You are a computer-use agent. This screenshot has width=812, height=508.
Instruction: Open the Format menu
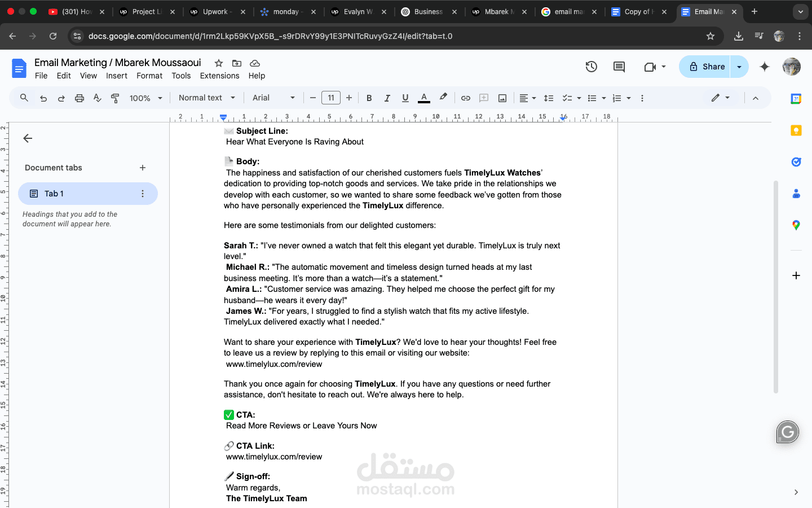click(x=149, y=76)
